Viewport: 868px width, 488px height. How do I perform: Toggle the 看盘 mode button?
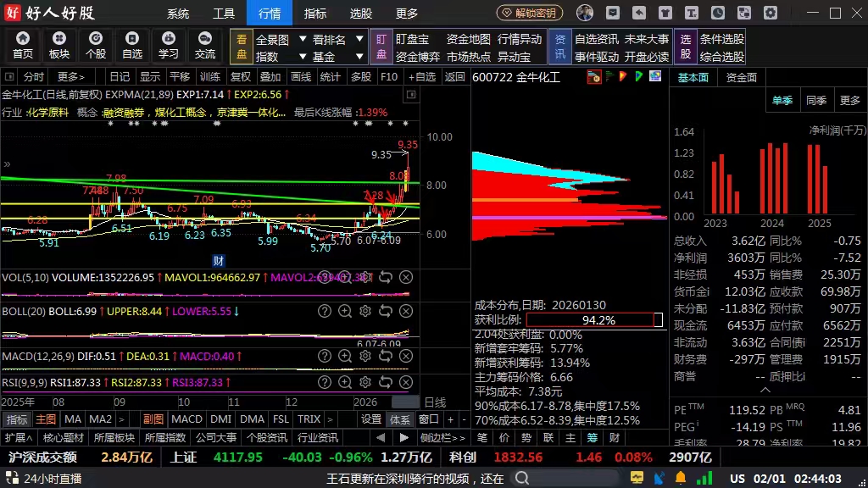[242, 47]
